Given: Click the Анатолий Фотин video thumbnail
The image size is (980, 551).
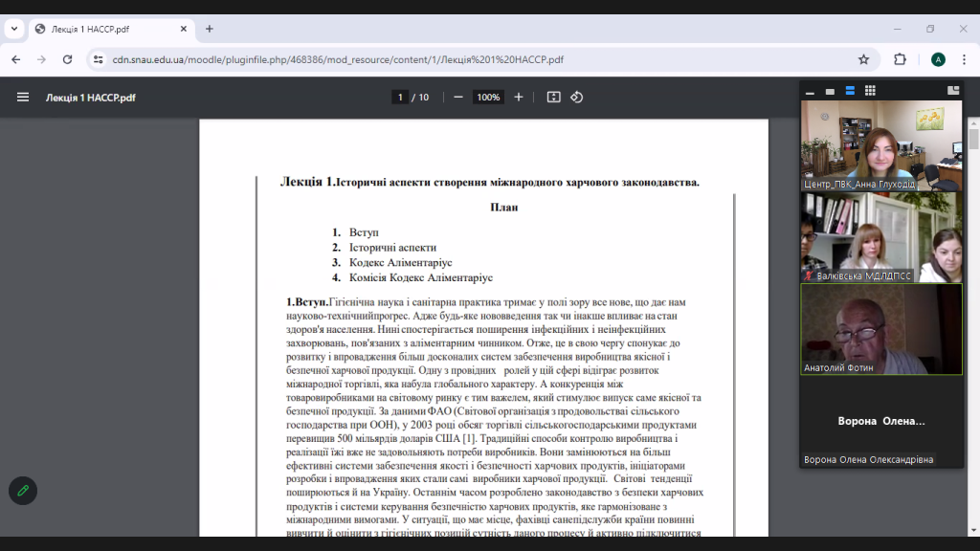Looking at the screenshot, I should [881, 328].
